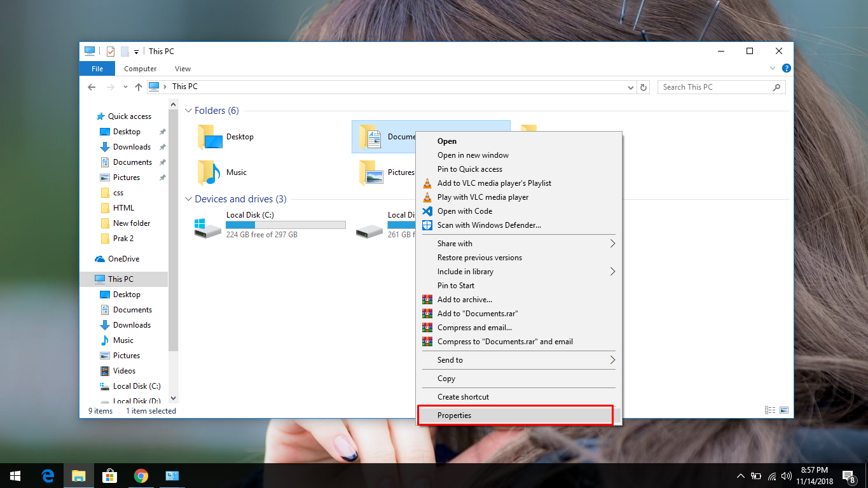Navigate up a level with the Up arrow icon
868x488 pixels.
[138, 87]
